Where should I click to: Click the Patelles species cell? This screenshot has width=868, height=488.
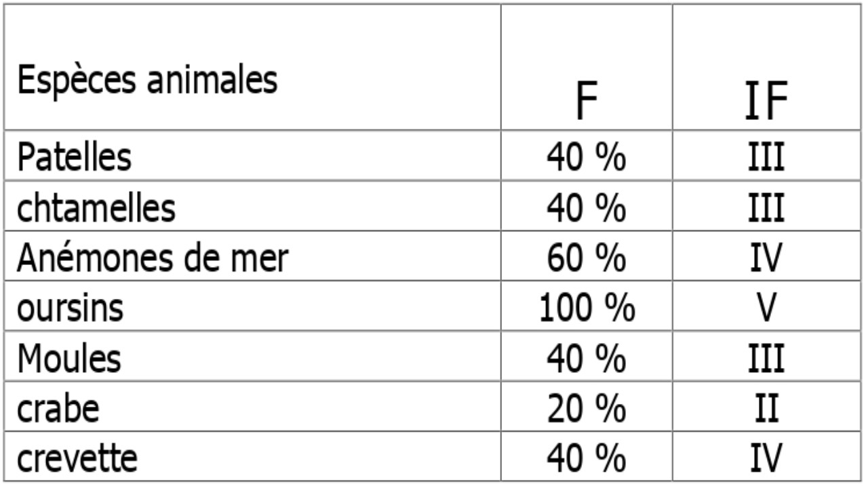(75, 157)
